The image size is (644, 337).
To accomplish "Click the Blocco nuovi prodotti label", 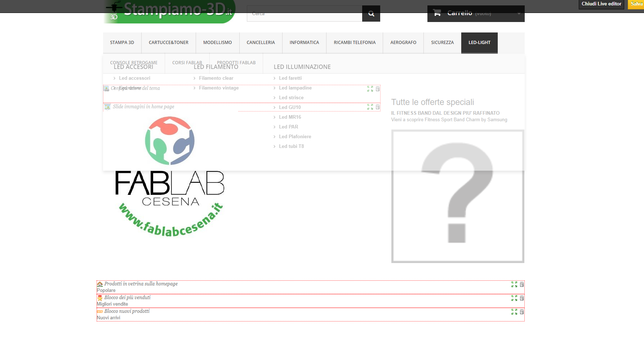I will point(127,311).
